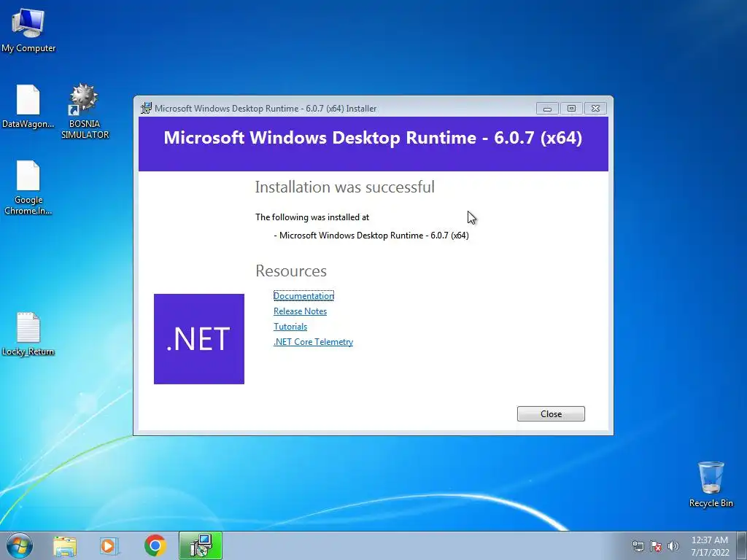Open the My Computer desktop icon
The height and width of the screenshot is (560, 747).
(28, 29)
